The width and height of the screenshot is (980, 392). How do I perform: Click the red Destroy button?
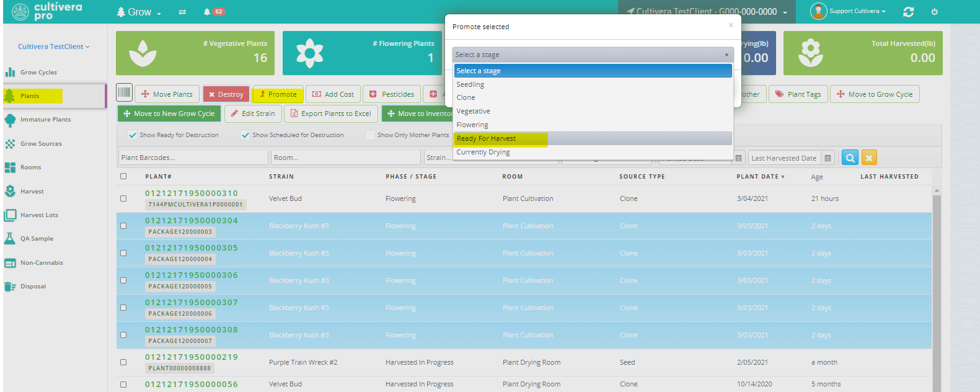click(226, 94)
